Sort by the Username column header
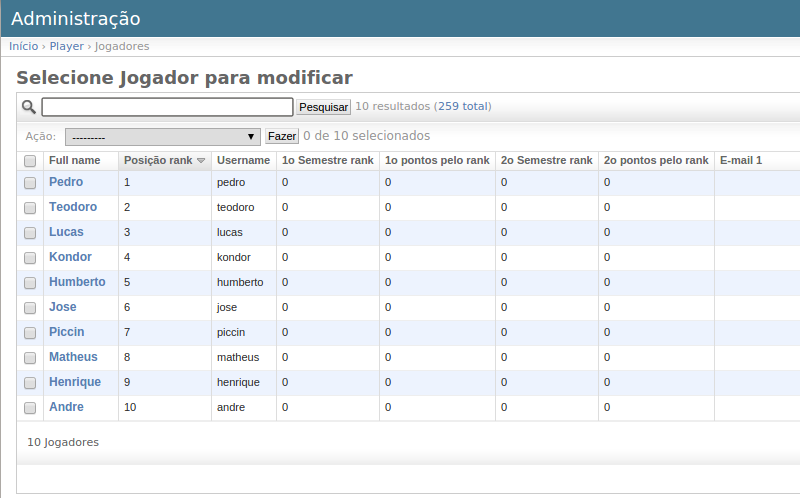 click(x=243, y=160)
